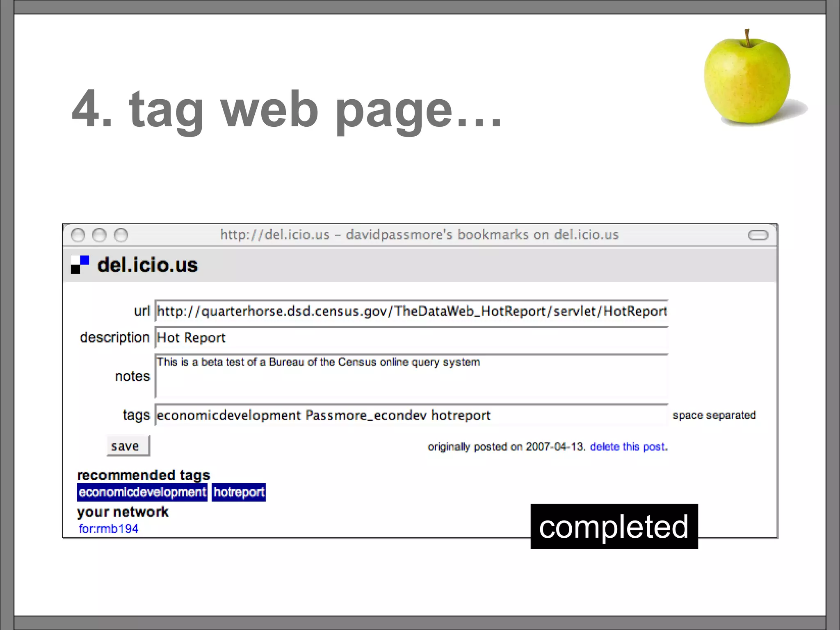Click the for:rmb194 network link
Screen dimensions: 840x630
click(109, 529)
